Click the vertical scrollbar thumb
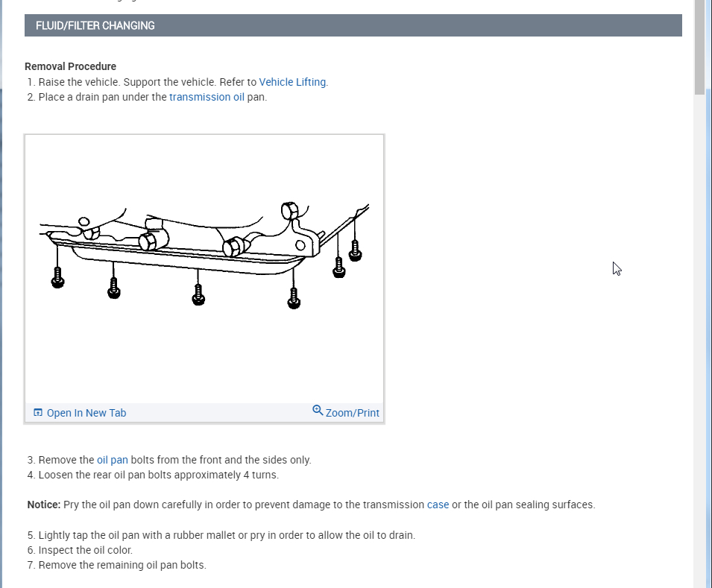 [x=699, y=47]
